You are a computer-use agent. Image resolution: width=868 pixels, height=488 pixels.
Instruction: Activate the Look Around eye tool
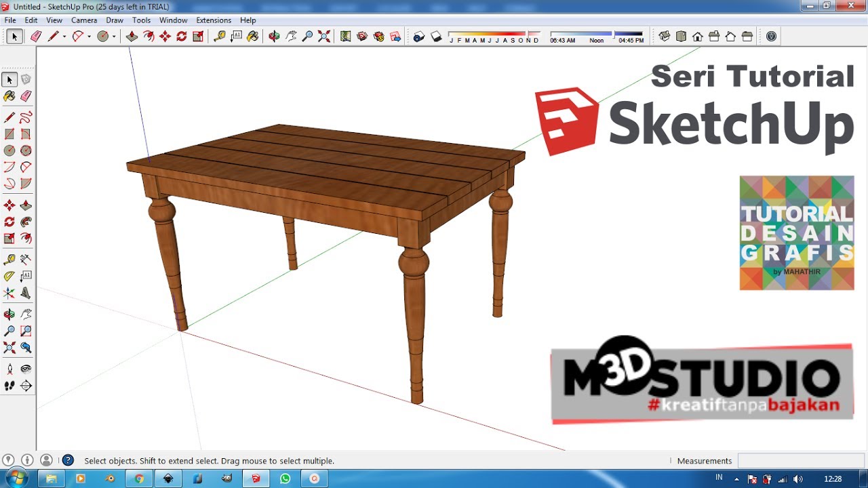(x=26, y=369)
